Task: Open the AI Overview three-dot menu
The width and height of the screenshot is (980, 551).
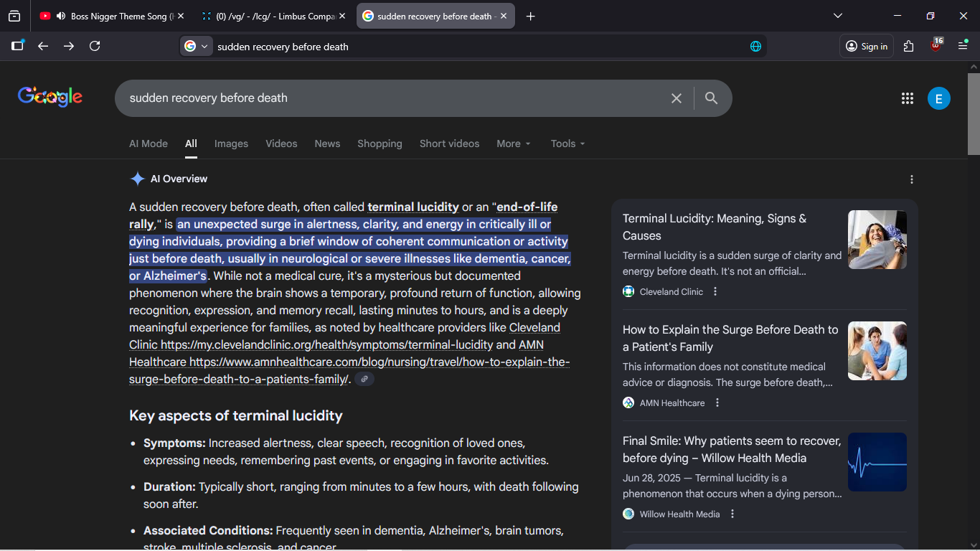Action: pos(912,179)
